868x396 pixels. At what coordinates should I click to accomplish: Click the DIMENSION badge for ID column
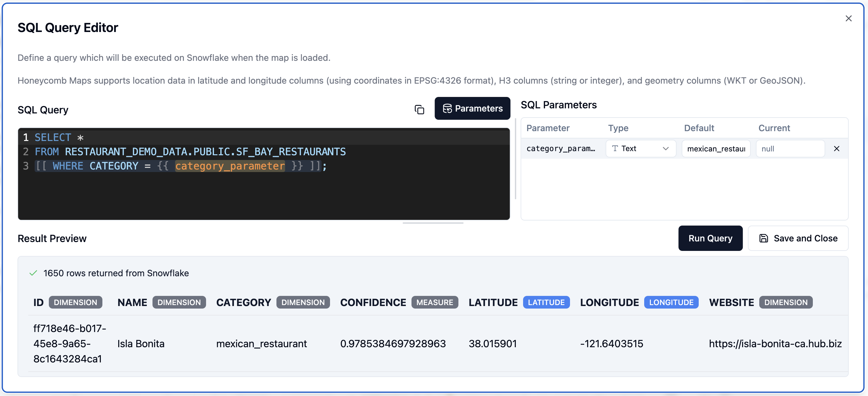click(75, 302)
